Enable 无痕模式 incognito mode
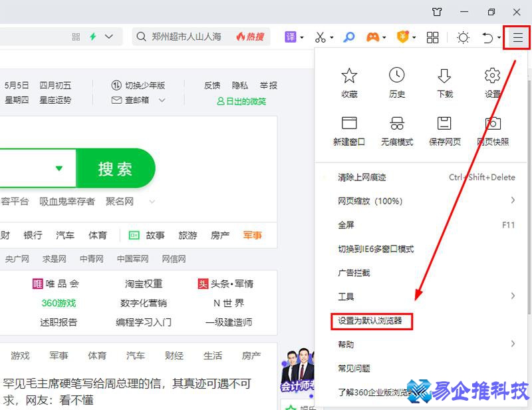This screenshot has width=532, height=410. (397, 128)
